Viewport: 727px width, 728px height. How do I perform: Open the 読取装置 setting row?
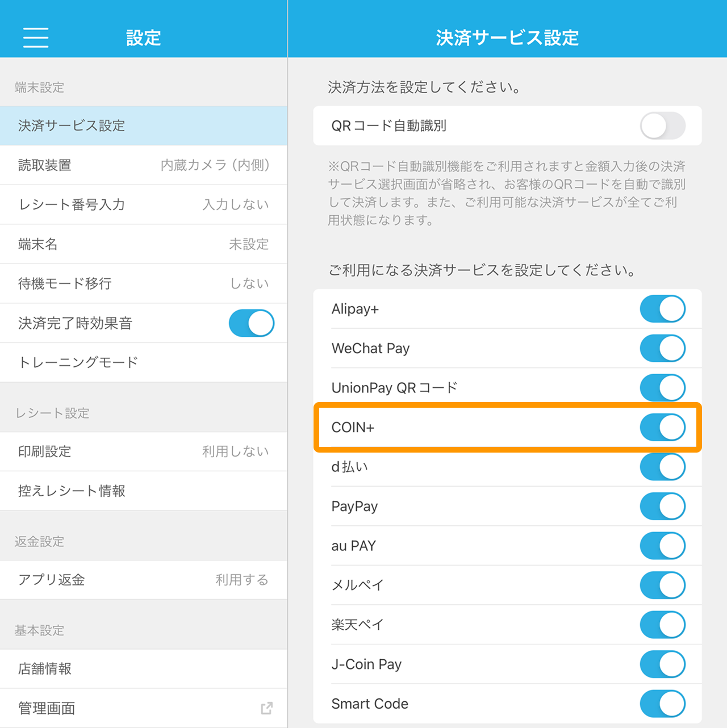[x=143, y=165]
